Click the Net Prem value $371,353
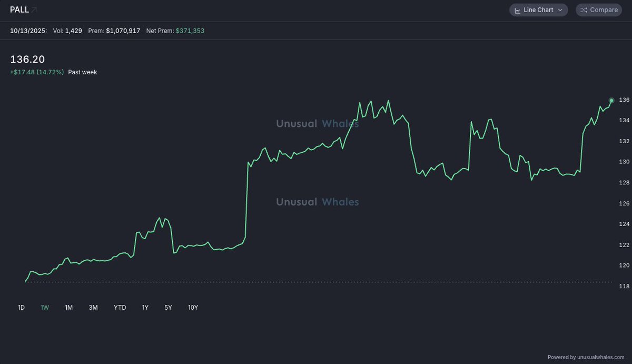The width and height of the screenshot is (632, 364). point(190,31)
